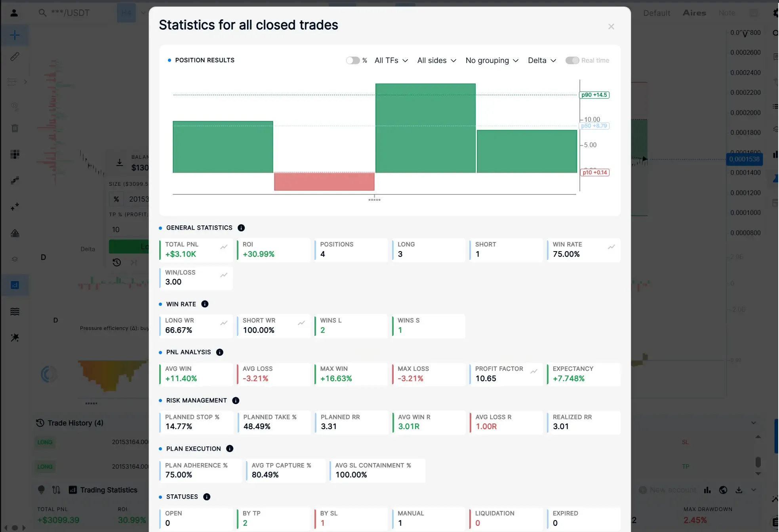779x532 pixels.
Task: Click the globe icon near New account
Action: click(723, 490)
